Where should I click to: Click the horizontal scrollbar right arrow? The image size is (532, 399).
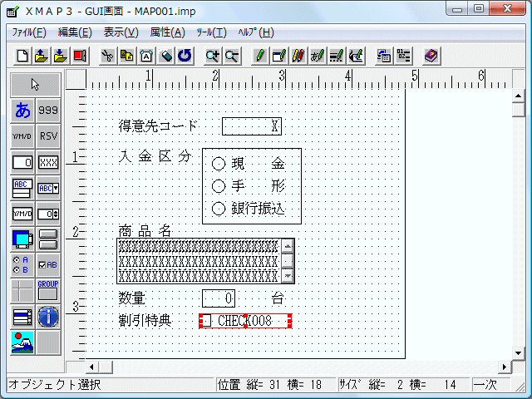(x=505, y=367)
